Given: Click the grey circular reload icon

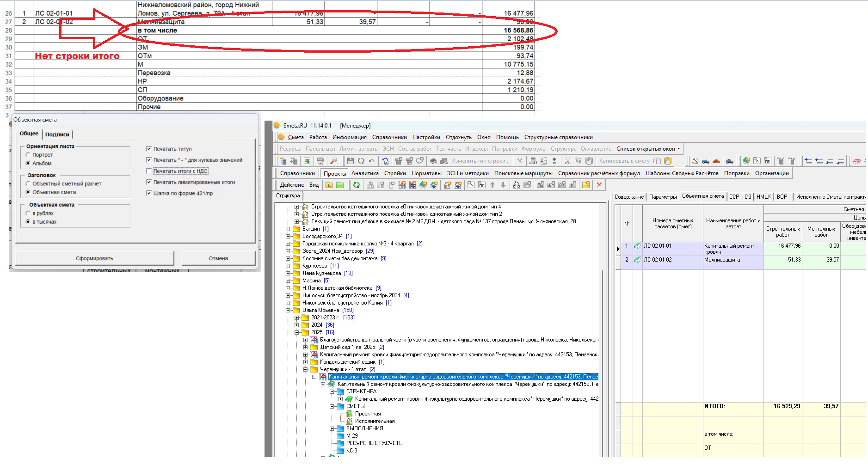Looking at the screenshot, I should pyautogui.click(x=361, y=161).
